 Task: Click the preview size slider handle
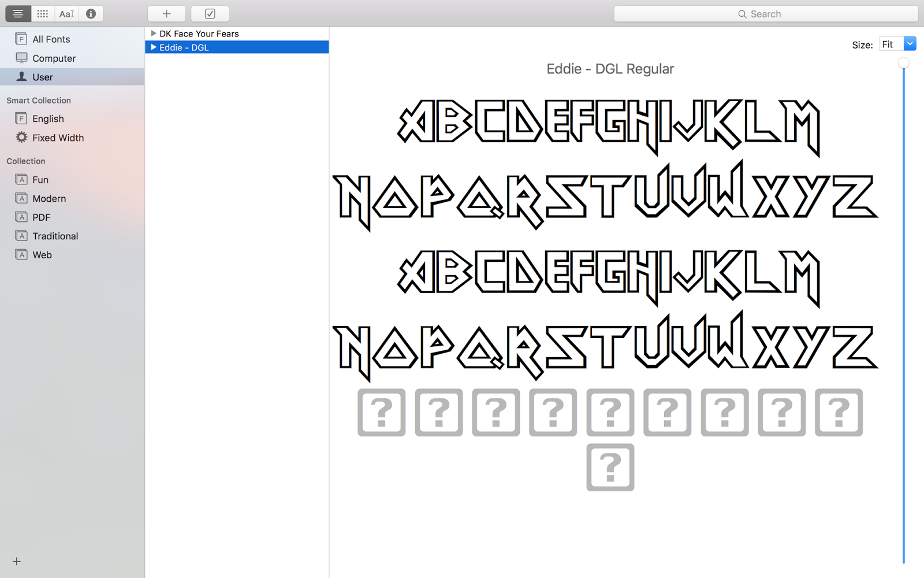[x=904, y=63]
